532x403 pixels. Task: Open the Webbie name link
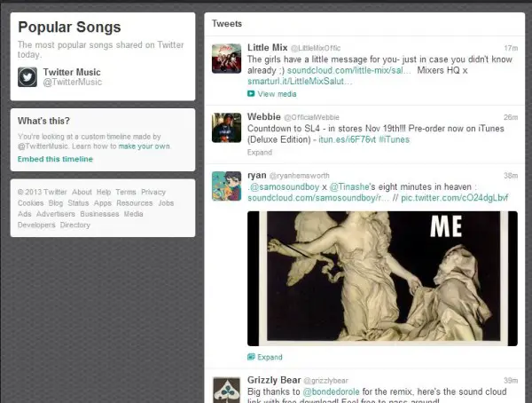pos(264,117)
